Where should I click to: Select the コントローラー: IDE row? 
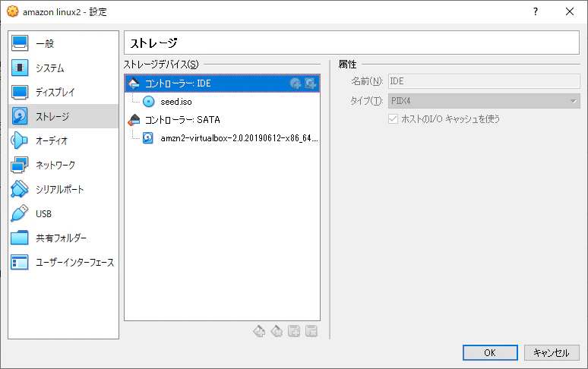[x=222, y=84]
